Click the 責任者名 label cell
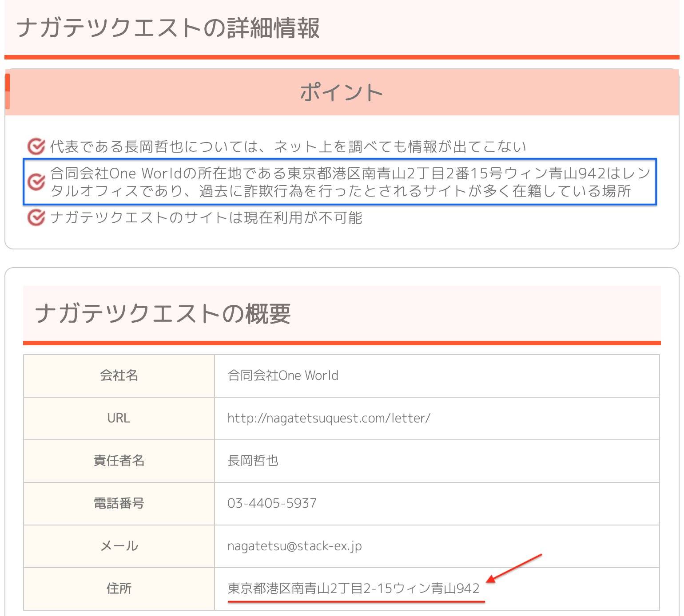 click(119, 461)
